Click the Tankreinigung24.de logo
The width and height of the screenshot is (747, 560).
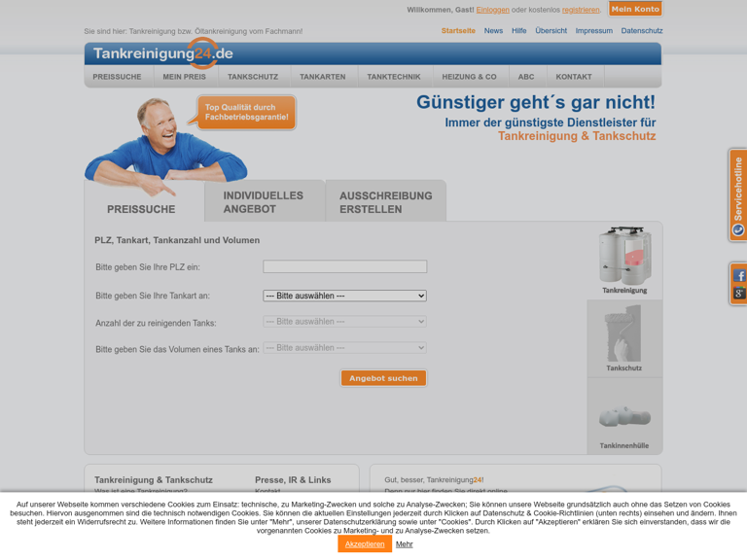(162, 53)
